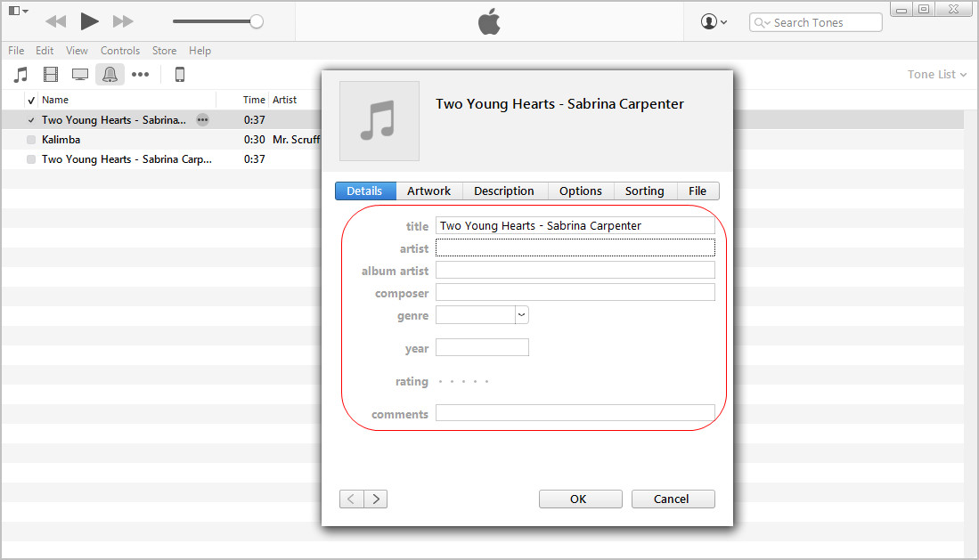Switch to the TV Shows library icon
The image size is (979, 560).
(x=80, y=75)
